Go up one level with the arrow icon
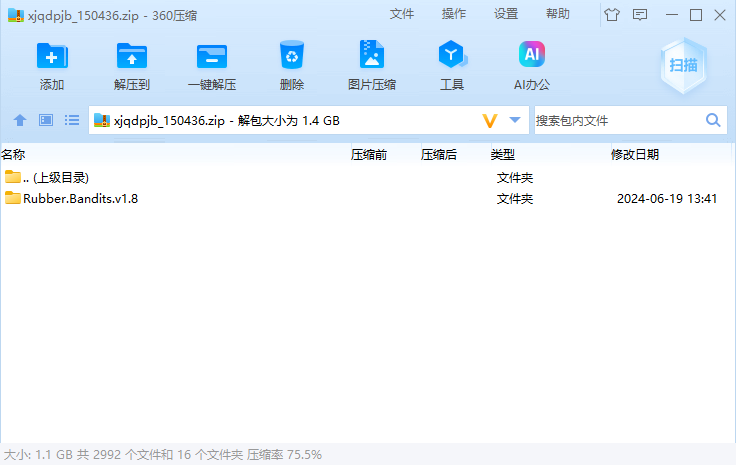 pyautogui.click(x=20, y=120)
